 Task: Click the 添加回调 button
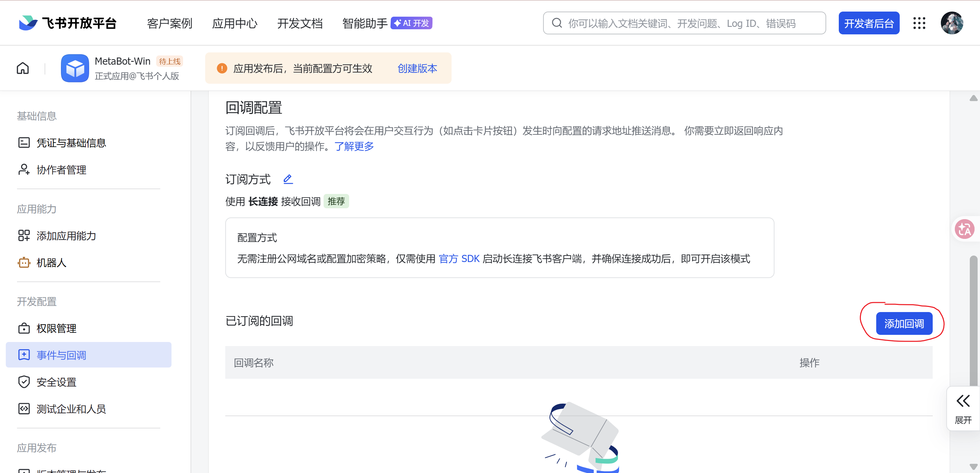[904, 324]
